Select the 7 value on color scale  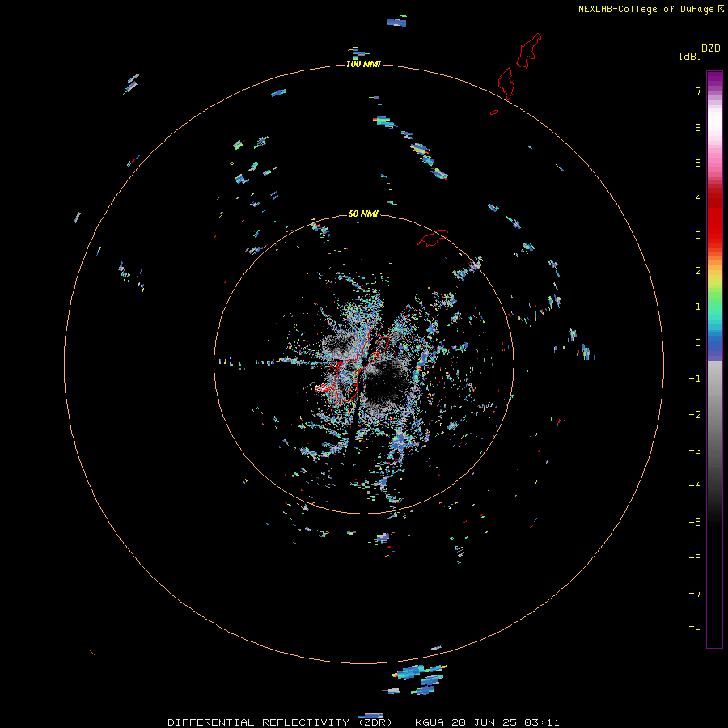click(x=698, y=91)
